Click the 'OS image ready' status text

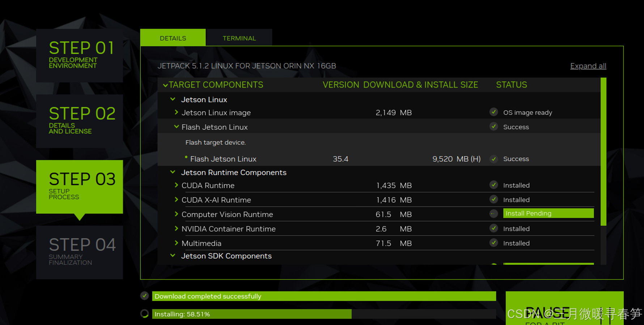point(528,113)
